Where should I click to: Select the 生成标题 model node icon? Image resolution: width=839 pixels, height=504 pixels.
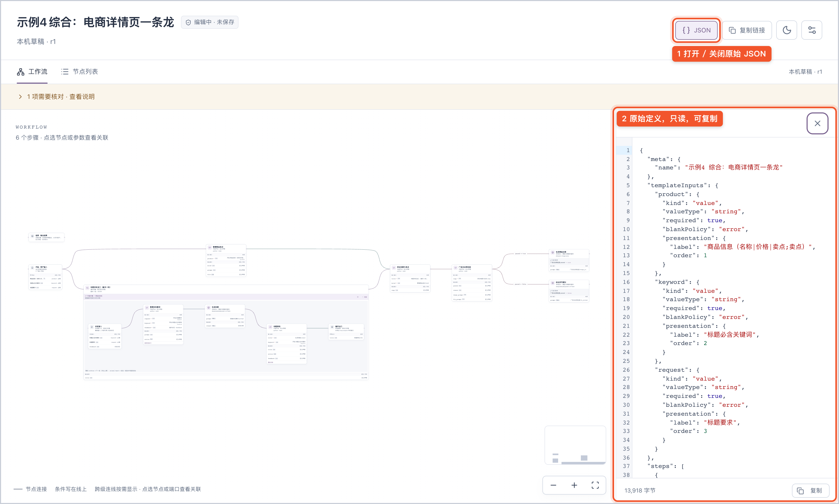point(208,308)
